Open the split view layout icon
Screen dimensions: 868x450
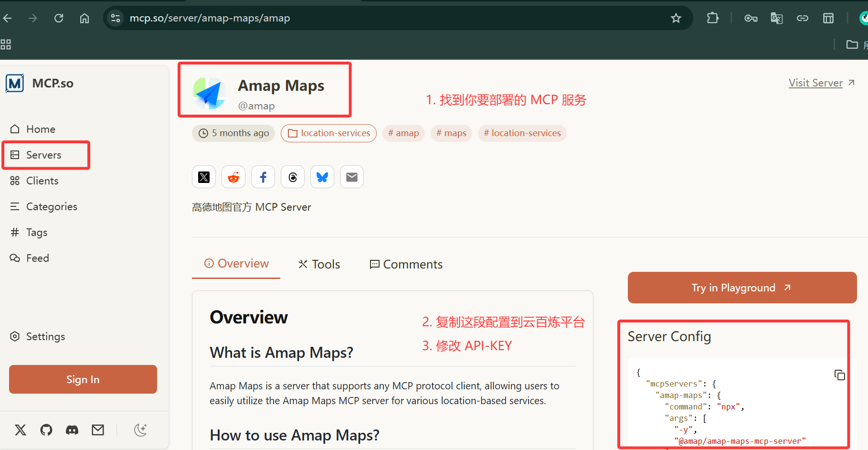(x=828, y=18)
